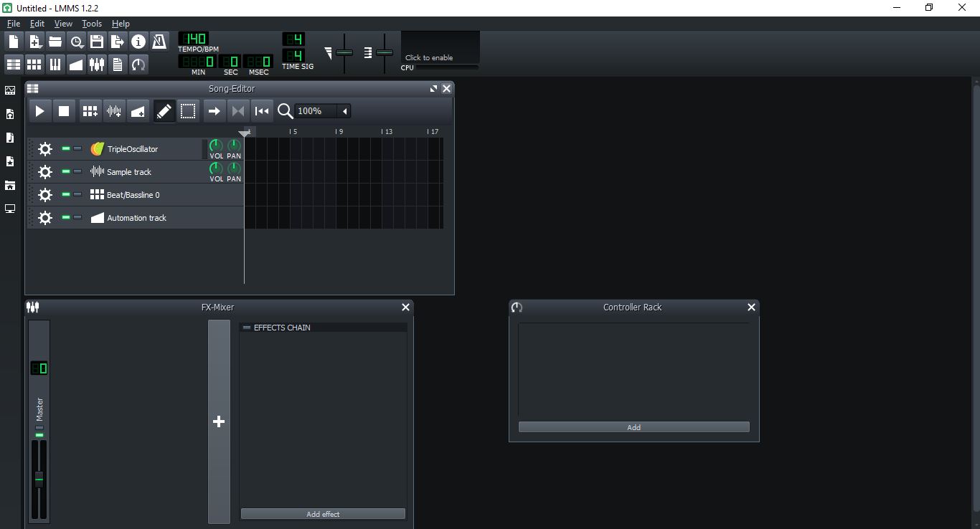Add a beat/bassline track
Screen dimensions: 980x529
pos(90,111)
